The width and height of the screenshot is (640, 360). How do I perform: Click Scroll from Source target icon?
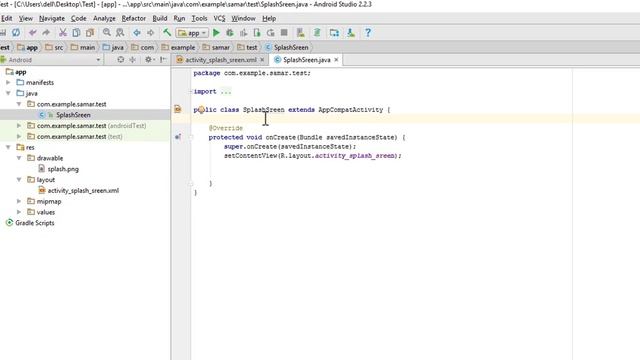120,60
